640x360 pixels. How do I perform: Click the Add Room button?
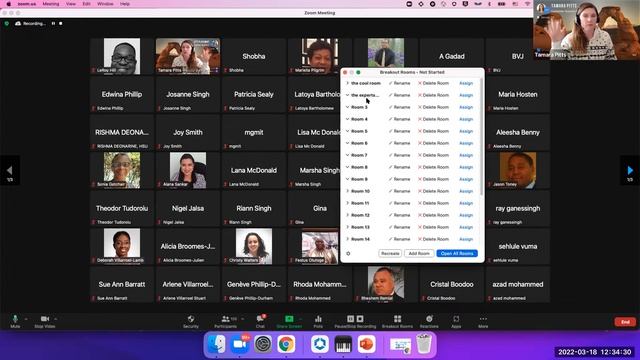[419, 253]
